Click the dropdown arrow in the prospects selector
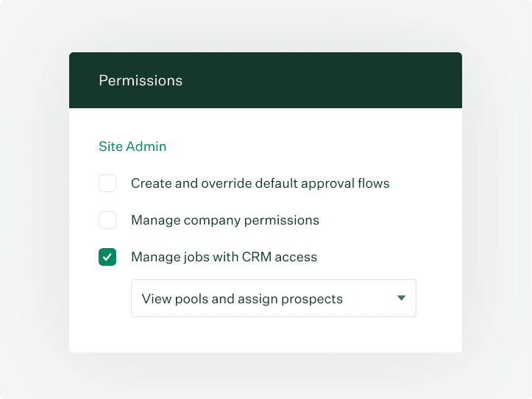Image resolution: width=532 pixels, height=399 pixels. 401,298
